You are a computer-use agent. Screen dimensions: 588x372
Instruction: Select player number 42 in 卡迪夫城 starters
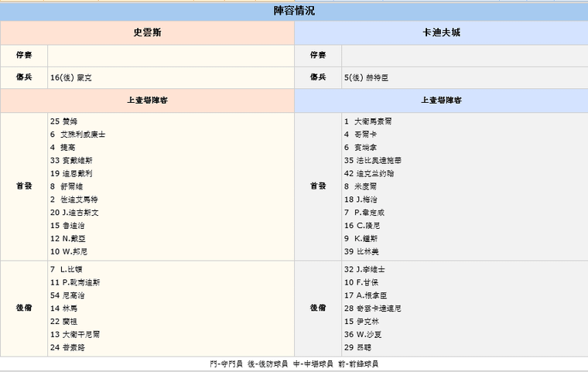click(x=369, y=173)
